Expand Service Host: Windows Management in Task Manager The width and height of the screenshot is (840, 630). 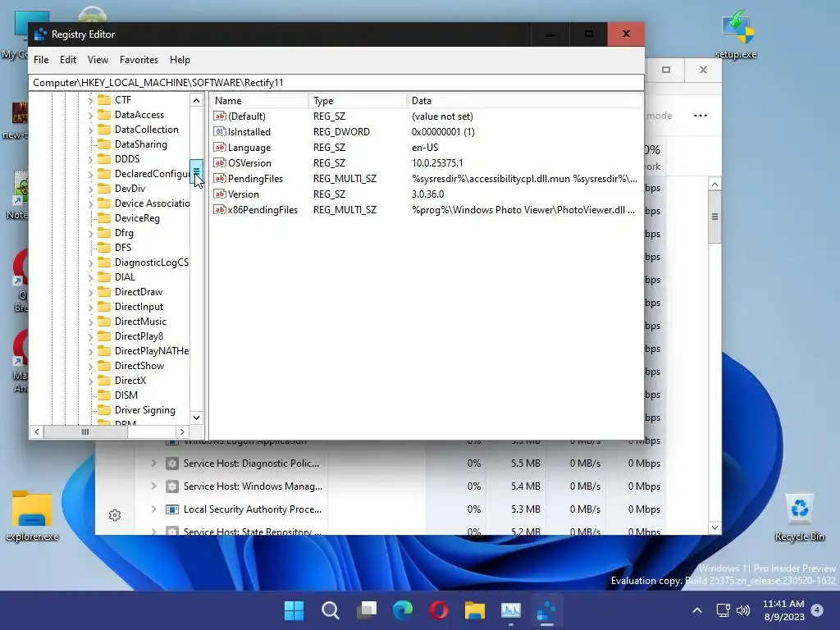[153, 486]
